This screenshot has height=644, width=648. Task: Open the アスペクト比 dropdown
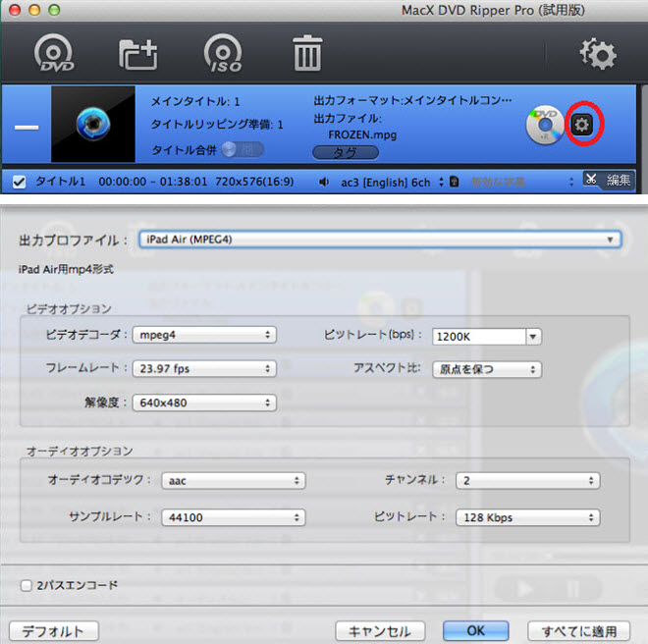(x=487, y=369)
